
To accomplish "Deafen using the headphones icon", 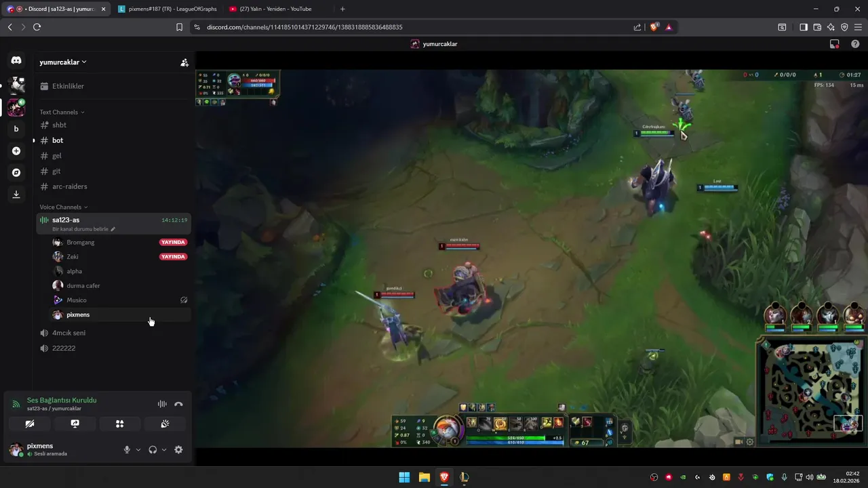I will (x=153, y=449).
